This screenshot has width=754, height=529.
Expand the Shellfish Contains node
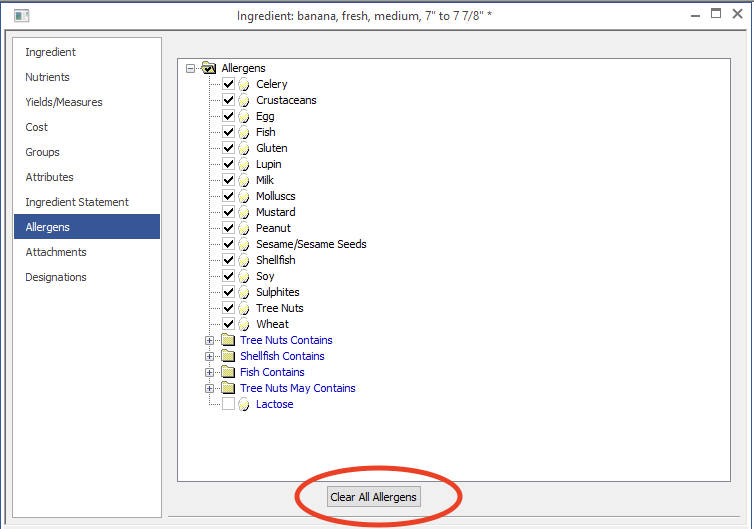[209, 356]
